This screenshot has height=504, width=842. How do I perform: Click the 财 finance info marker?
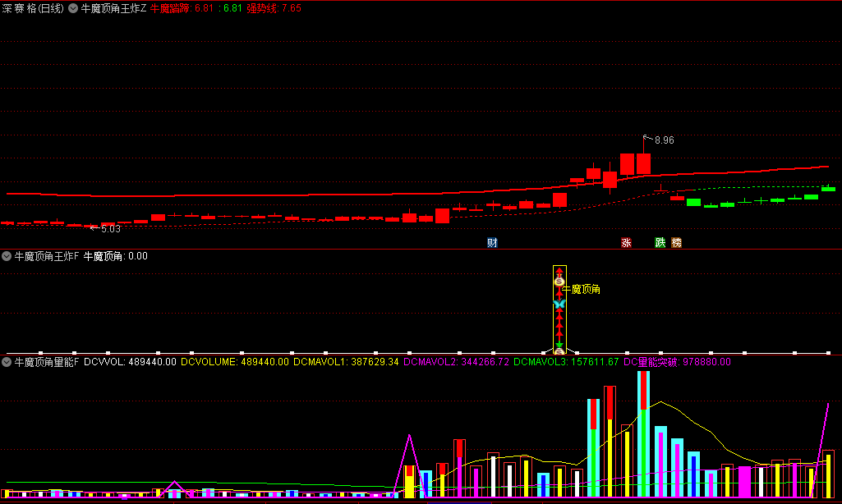tap(492, 243)
